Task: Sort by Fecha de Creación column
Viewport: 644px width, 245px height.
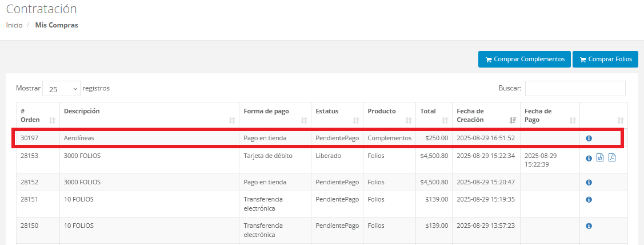Action: click(x=485, y=116)
